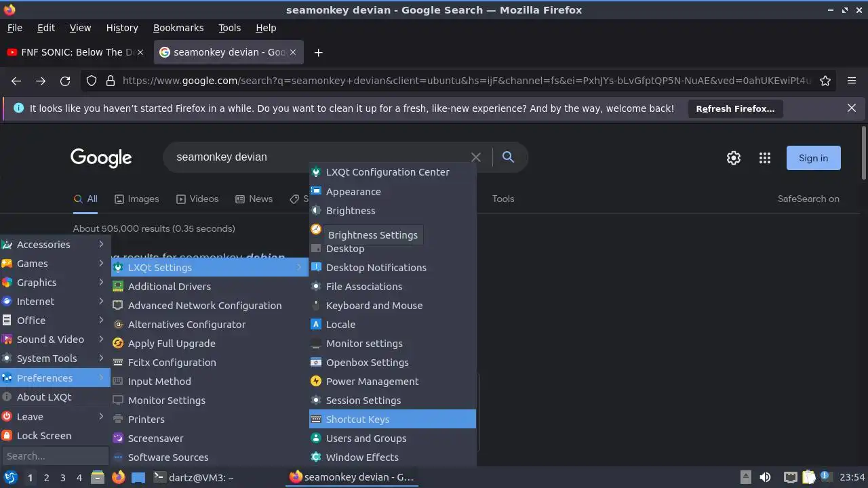Expand the Graphics category arrow
This screenshot has height=488, width=868.
(101, 282)
